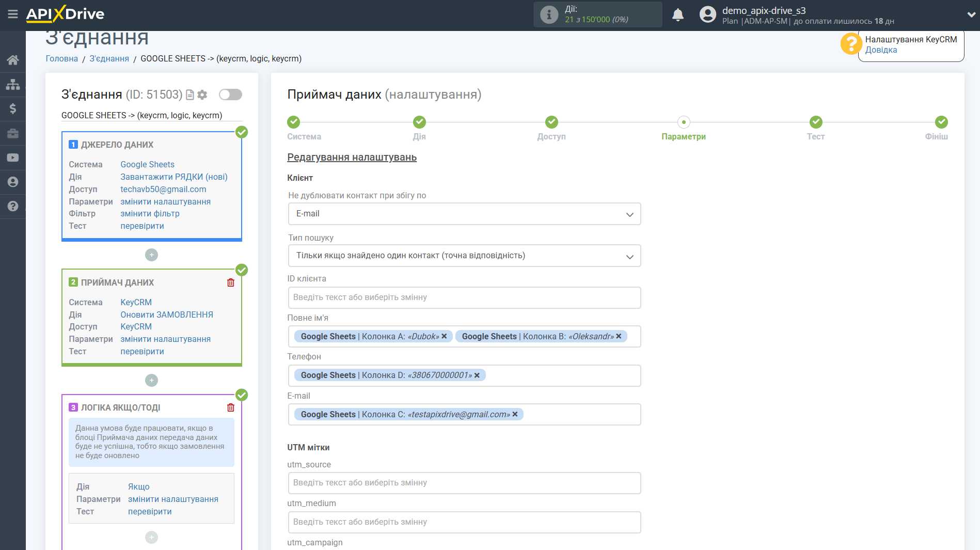Click inside the ID клієнта field
980x550 pixels.
[464, 297]
